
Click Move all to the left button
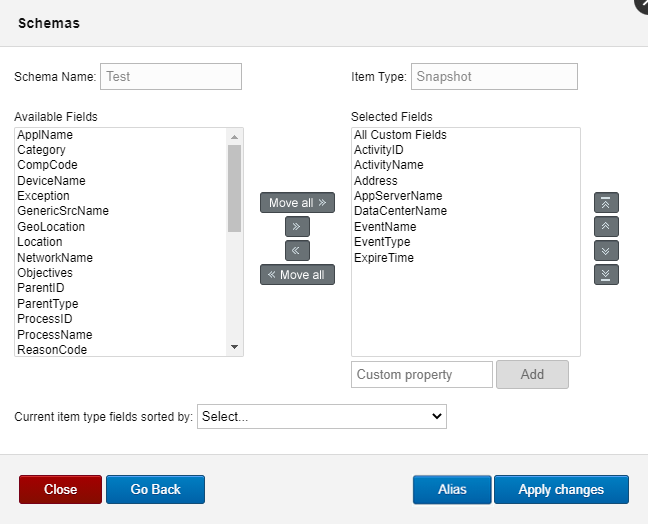[x=297, y=274]
